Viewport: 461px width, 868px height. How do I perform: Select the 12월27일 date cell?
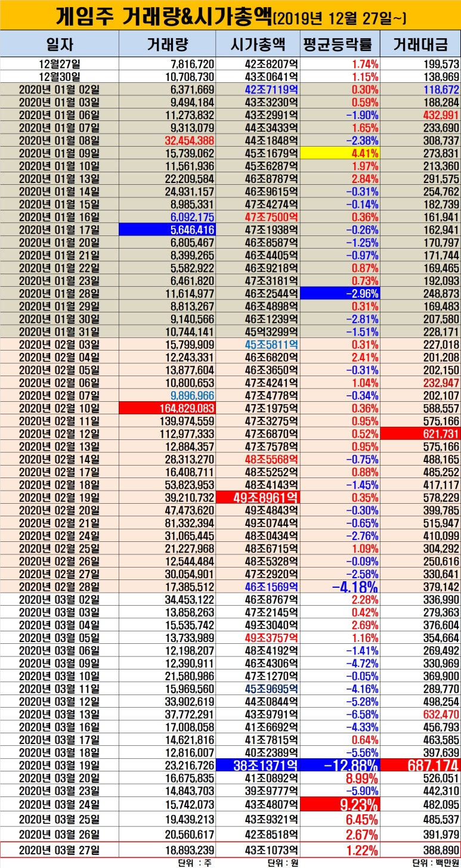pyautogui.click(x=60, y=64)
